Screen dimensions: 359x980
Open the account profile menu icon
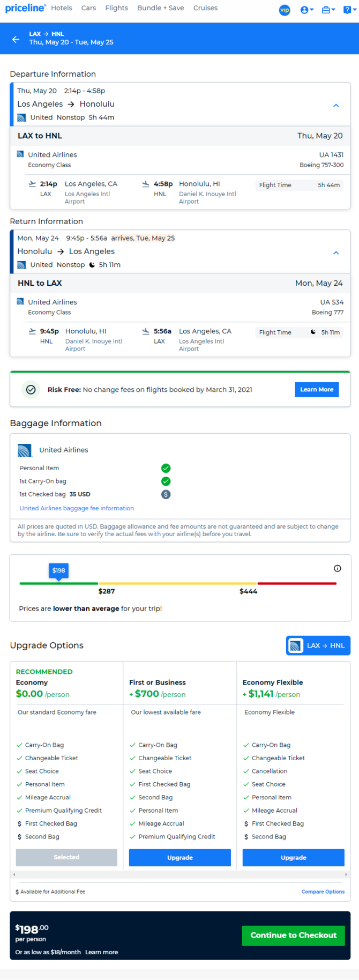point(306,10)
